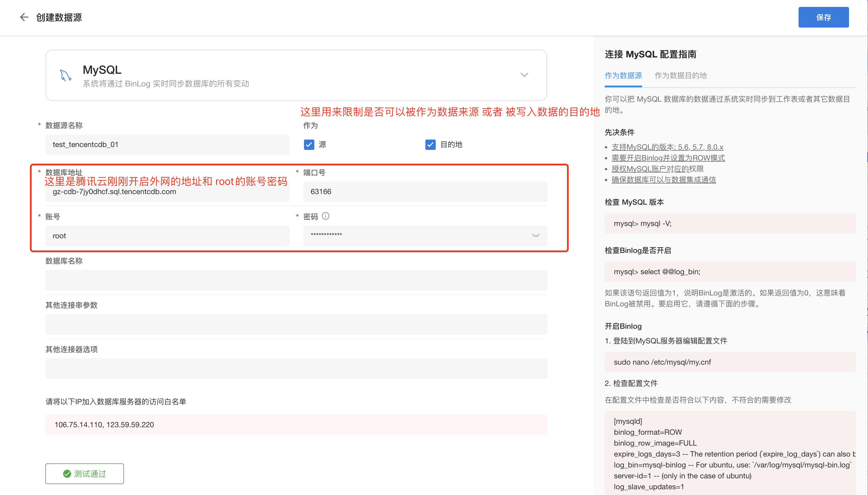
Task: Open link 授权MySQL账户对应的权限
Action: point(657,169)
